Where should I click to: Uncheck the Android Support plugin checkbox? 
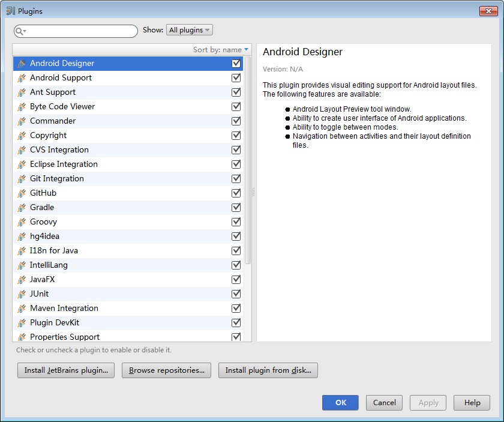pos(236,77)
